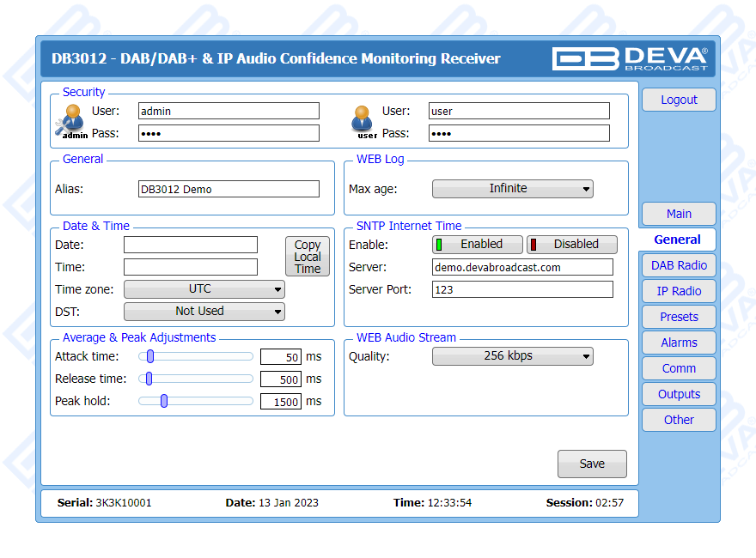Click the standard user icon
Image resolution: width=756 pixels, height=558 pixels.
pyautogui.click(x=364, y=120)
